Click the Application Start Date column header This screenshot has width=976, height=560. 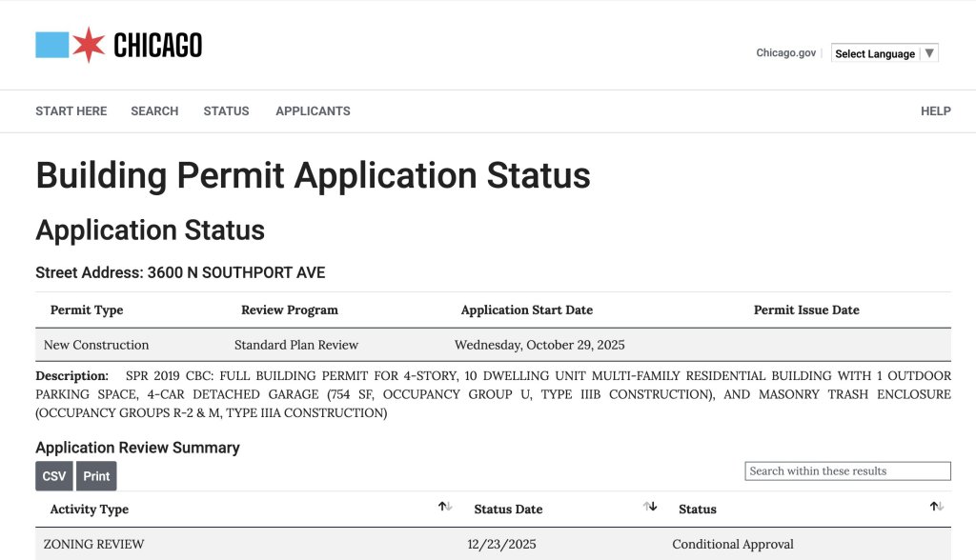pos(526,310)
